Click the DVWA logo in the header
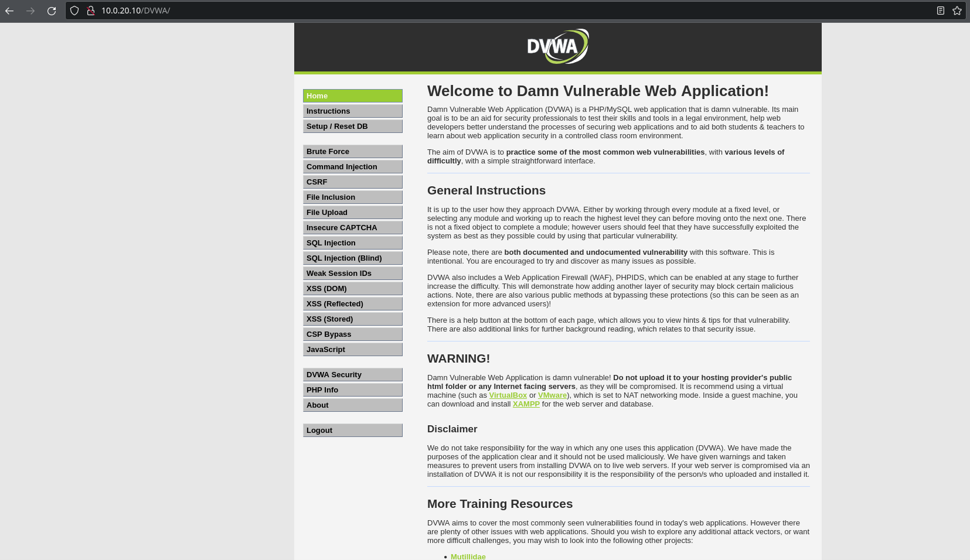 (x=557, y=46)
